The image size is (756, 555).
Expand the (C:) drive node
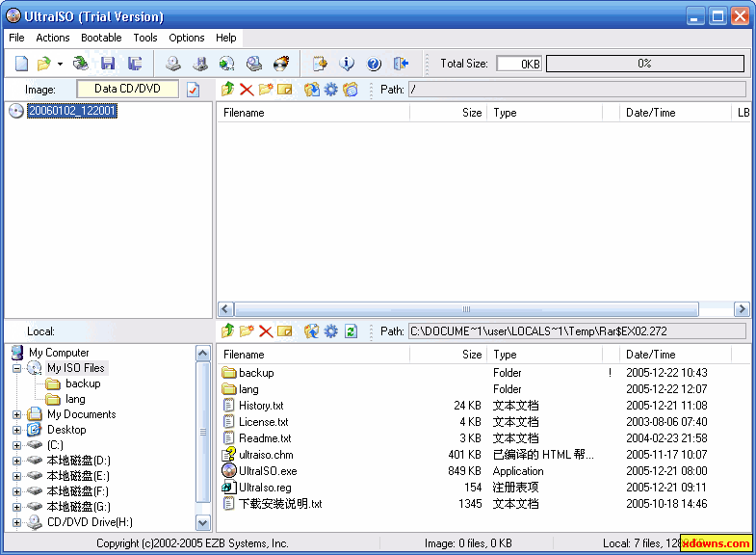coord(17,445)
